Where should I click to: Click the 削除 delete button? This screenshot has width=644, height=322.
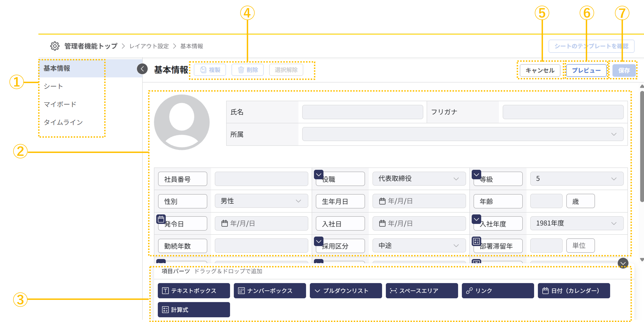tap(247, 70)
